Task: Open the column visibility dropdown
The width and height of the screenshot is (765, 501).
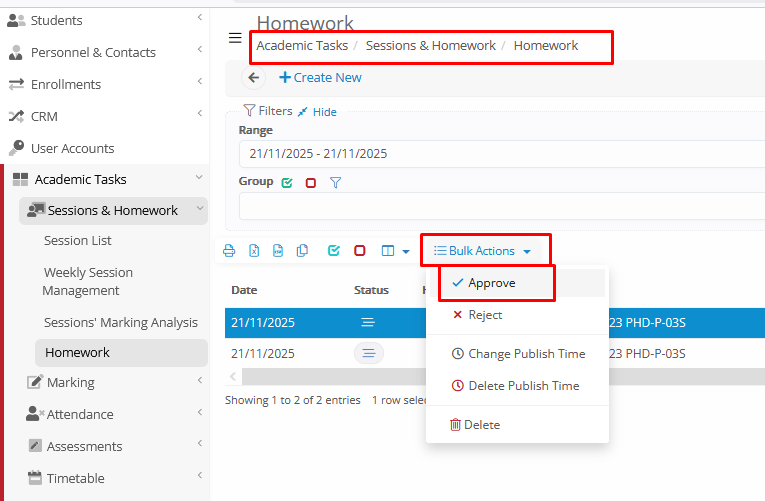Action: coord(396,251)
